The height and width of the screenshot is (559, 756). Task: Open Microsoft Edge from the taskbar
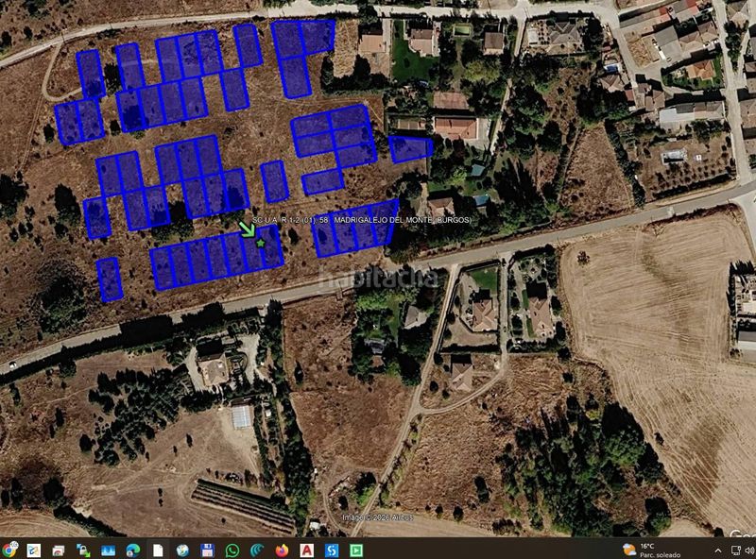coord(132,550)
